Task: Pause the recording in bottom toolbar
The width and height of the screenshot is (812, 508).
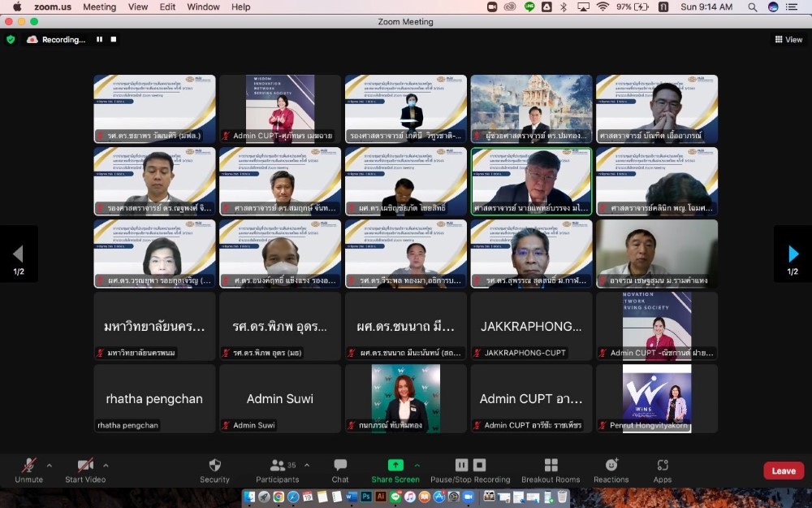Action: (x=461, y=465)
